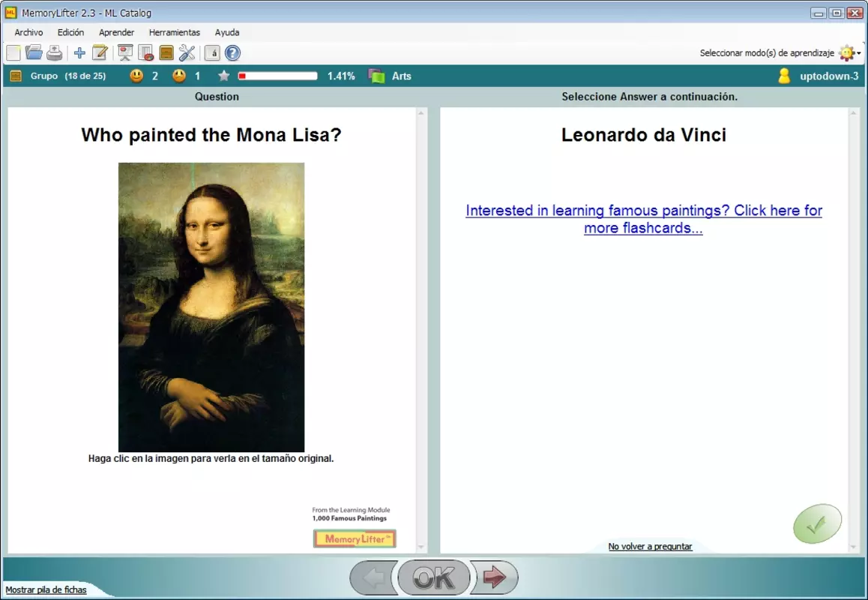The image size is (868, 600).
Task: Click the '1.41%' progress value
Action: click(341, 76)
